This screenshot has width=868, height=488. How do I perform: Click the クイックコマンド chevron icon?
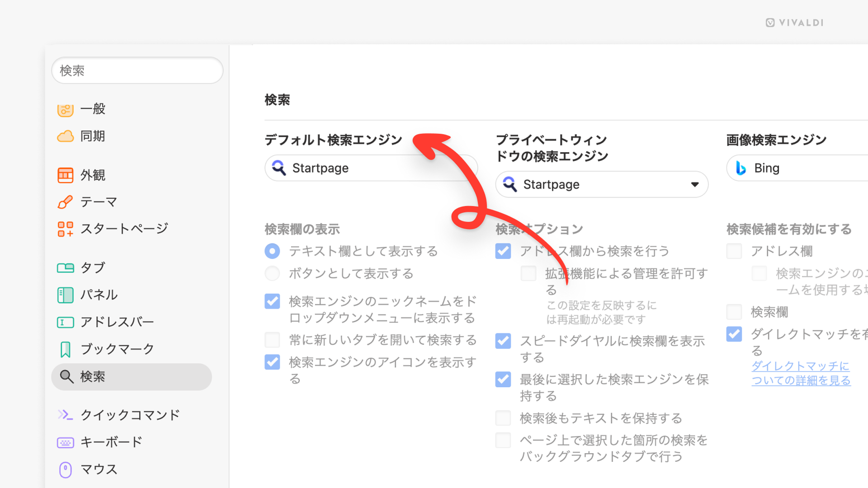tap(66, 415)
